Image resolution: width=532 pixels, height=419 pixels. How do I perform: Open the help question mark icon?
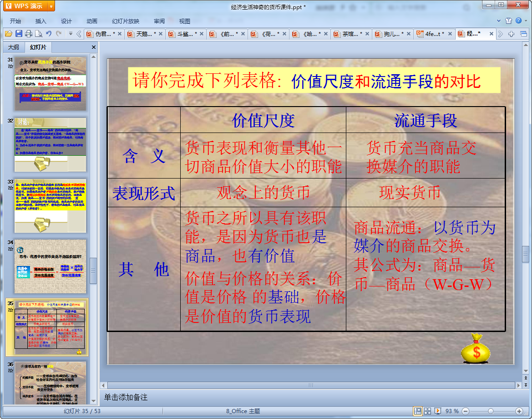[x=518, y=20]
